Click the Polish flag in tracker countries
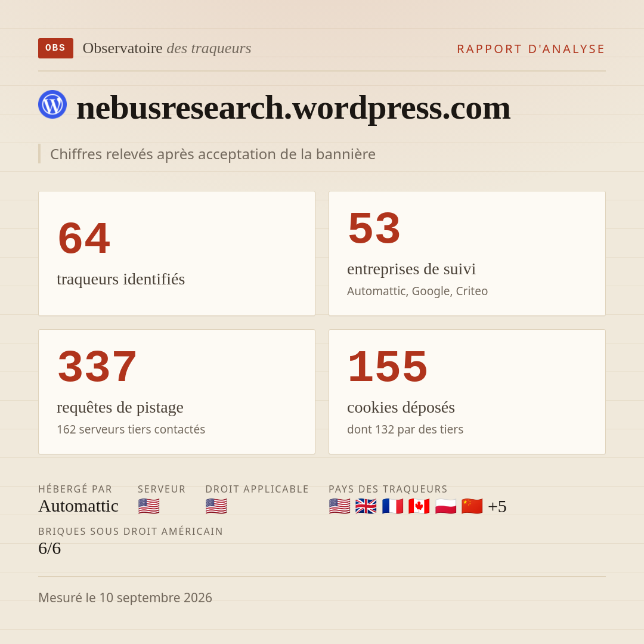644x644 pixels. click(445, 506)
